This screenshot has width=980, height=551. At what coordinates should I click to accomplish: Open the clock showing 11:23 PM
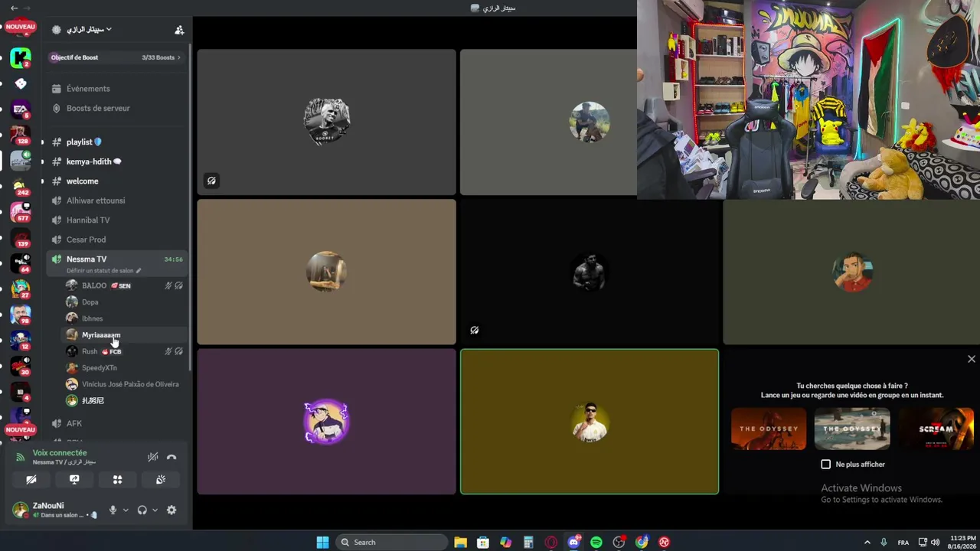962,542
